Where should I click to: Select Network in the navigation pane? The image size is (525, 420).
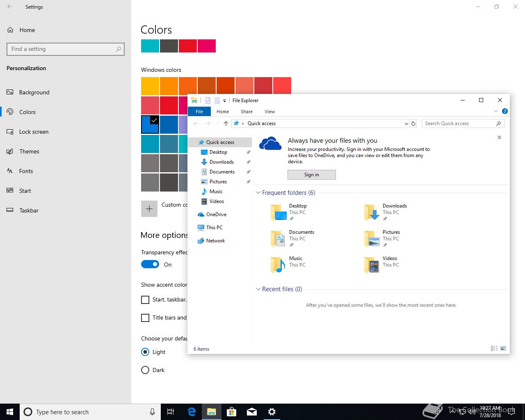(215, 241)
